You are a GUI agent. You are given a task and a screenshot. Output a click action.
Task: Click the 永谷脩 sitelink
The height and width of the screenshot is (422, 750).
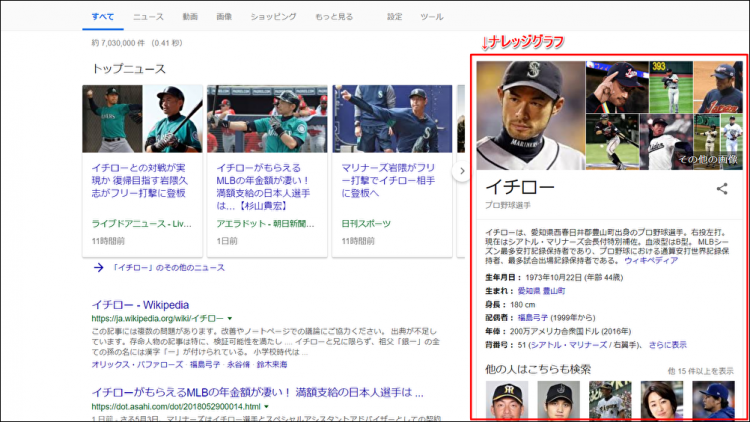coord(238,365)
